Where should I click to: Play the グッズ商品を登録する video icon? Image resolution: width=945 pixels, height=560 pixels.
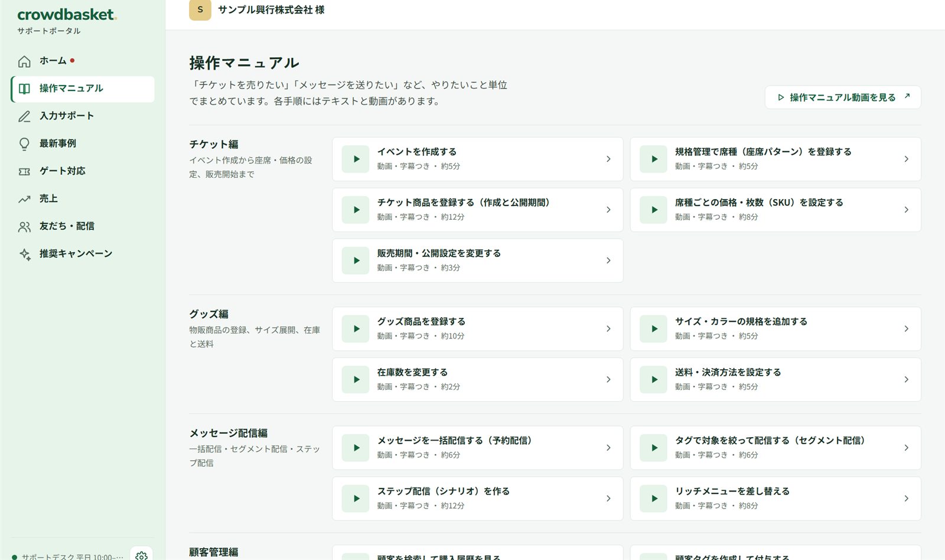356,329
